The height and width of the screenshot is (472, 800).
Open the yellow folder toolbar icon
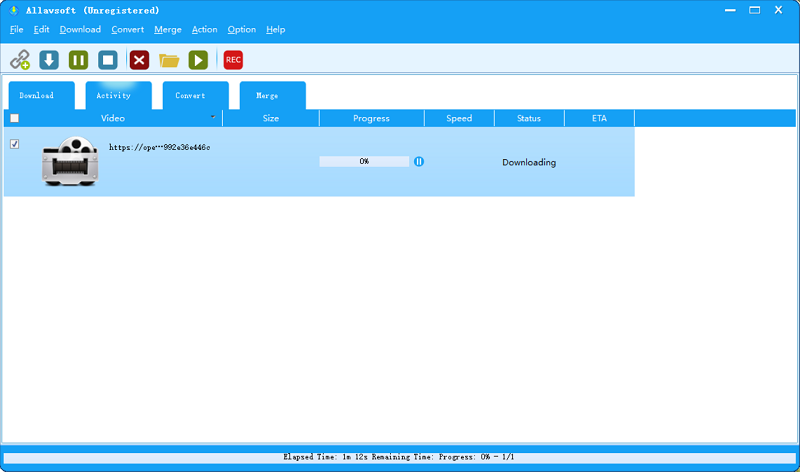169,60
